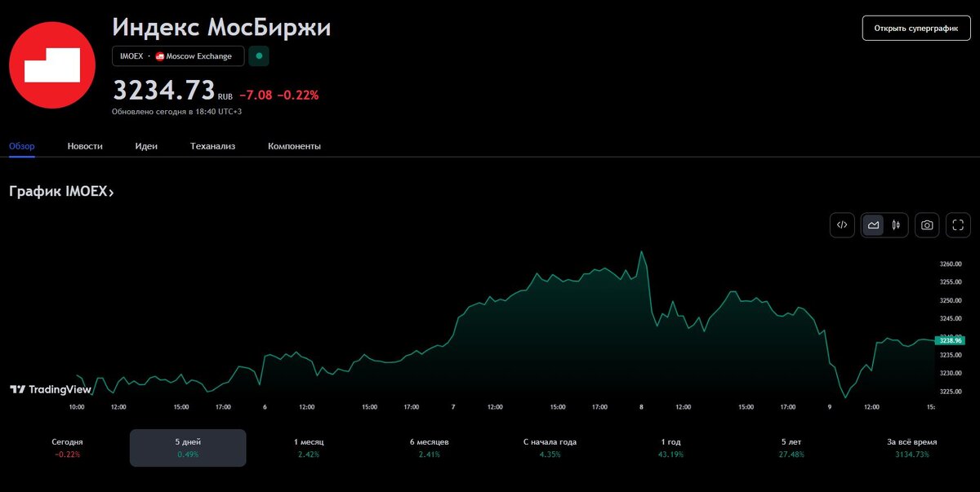Select the С начала года range
Image resolution: width=980 pixels, height=492 pixels.
pos(550,447)
